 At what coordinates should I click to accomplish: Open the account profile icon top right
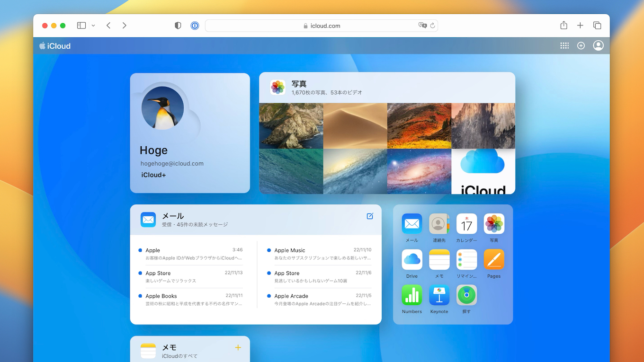click(x=598, y=45)
